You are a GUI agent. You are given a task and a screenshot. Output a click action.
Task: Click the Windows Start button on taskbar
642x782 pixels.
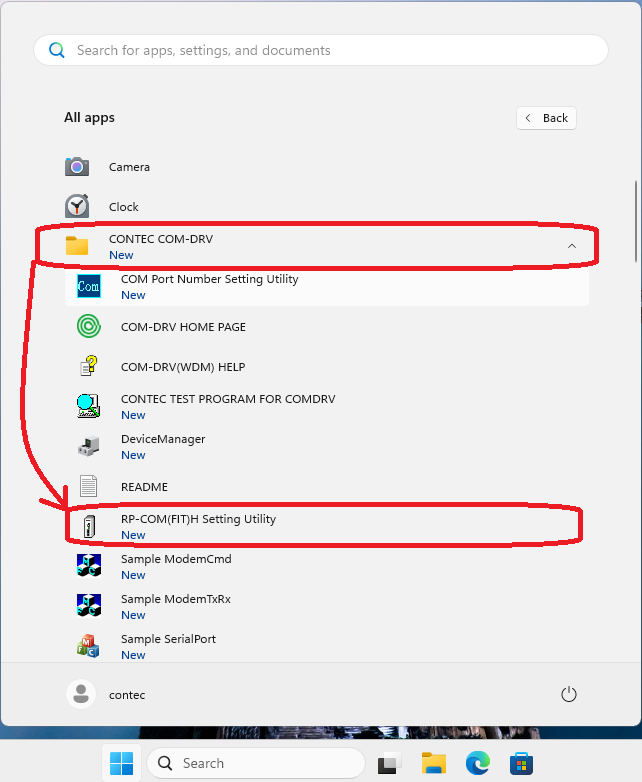click(121, 763)
